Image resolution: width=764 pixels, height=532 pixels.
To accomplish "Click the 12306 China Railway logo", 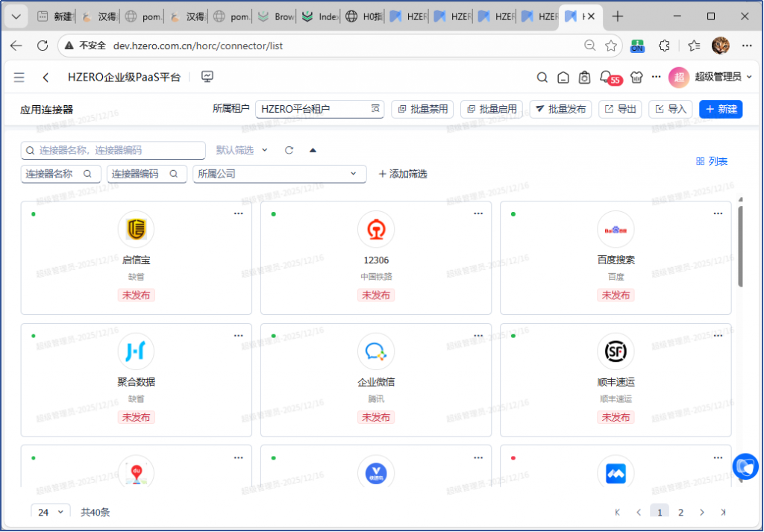I will click(x=375, y=229).
